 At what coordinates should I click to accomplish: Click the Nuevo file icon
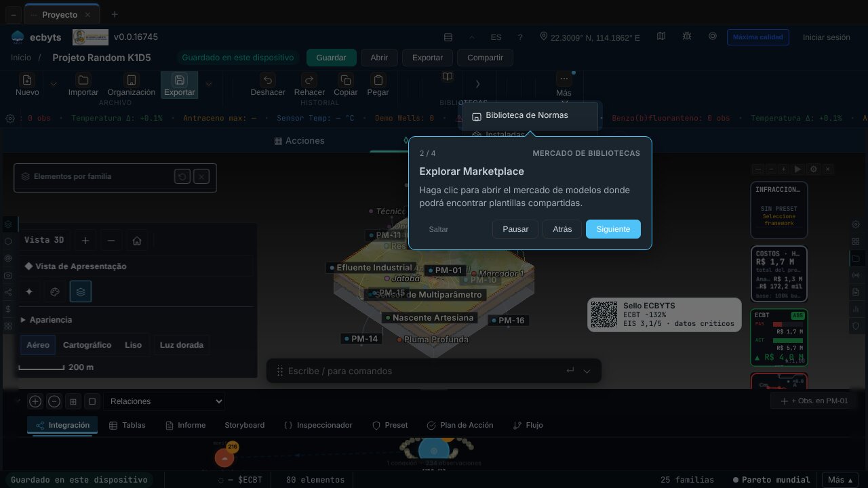(x=27, y=80)
